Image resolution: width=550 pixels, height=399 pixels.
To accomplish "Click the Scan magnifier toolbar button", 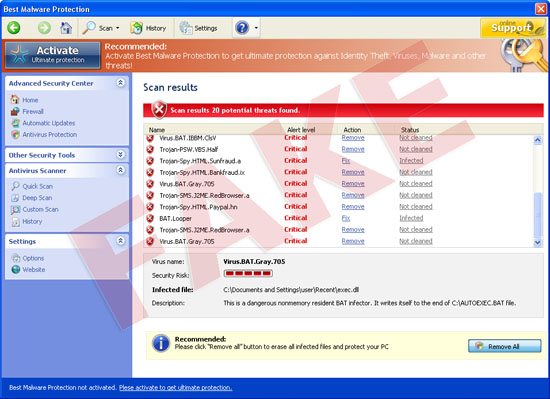I will (x=98, y=28).
